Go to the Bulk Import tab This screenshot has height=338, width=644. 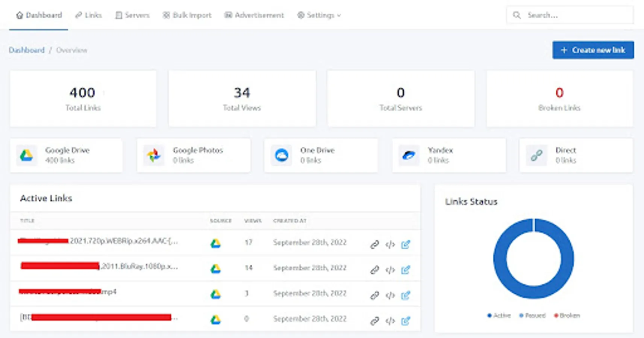pos(187,15)
